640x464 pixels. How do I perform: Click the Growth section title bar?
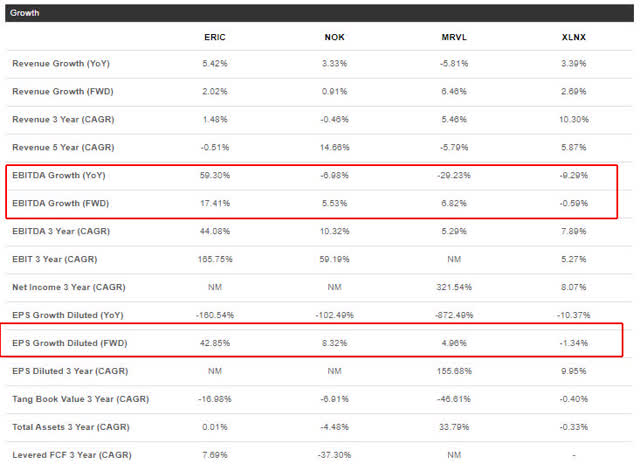pos(319,13)
